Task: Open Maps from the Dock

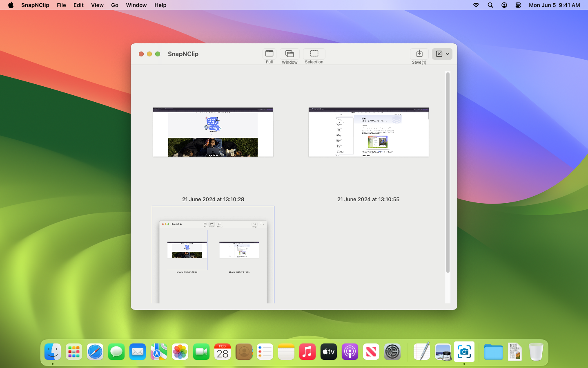Action: (x=159, y=352)
